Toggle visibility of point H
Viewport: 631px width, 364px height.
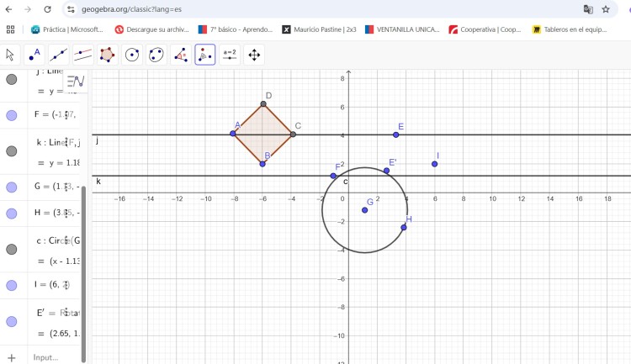[12, 214]
